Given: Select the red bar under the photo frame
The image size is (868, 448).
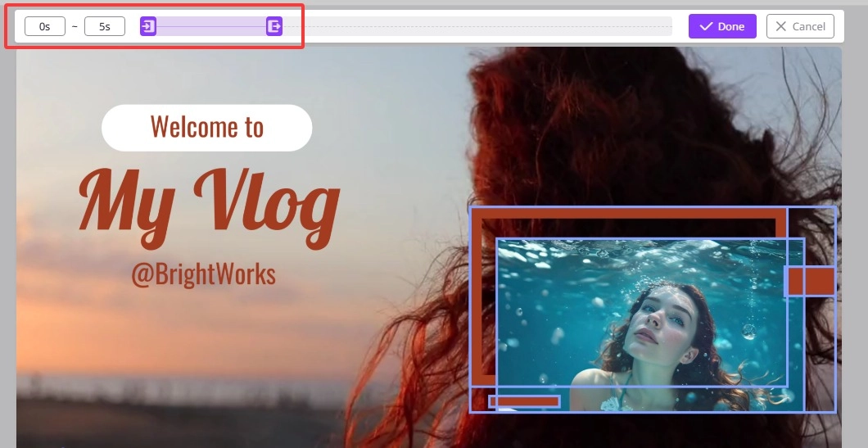Looking at the screenshot, I should pyautogui.click(x=524, y=401).
